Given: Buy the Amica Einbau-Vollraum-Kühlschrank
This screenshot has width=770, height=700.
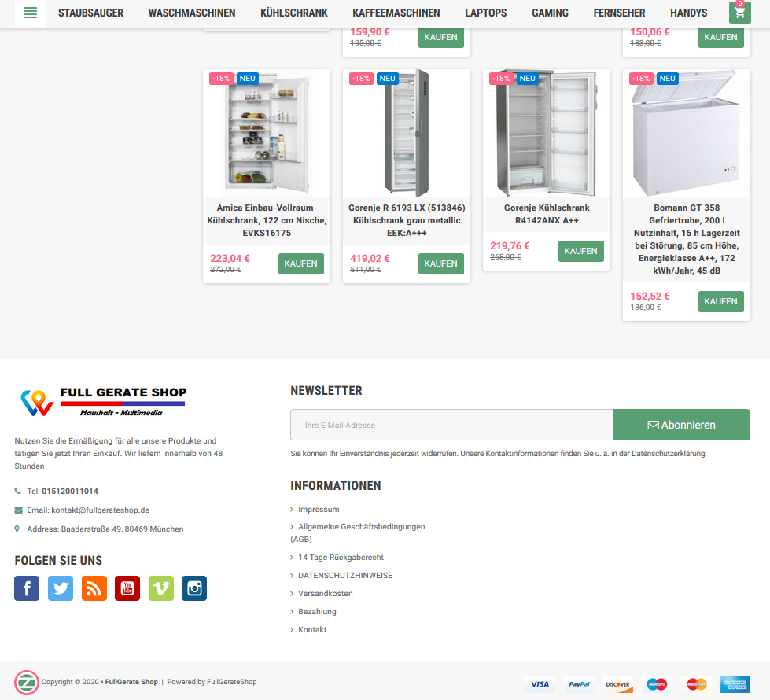Looking at the screenshot, I should pos(301,263).
